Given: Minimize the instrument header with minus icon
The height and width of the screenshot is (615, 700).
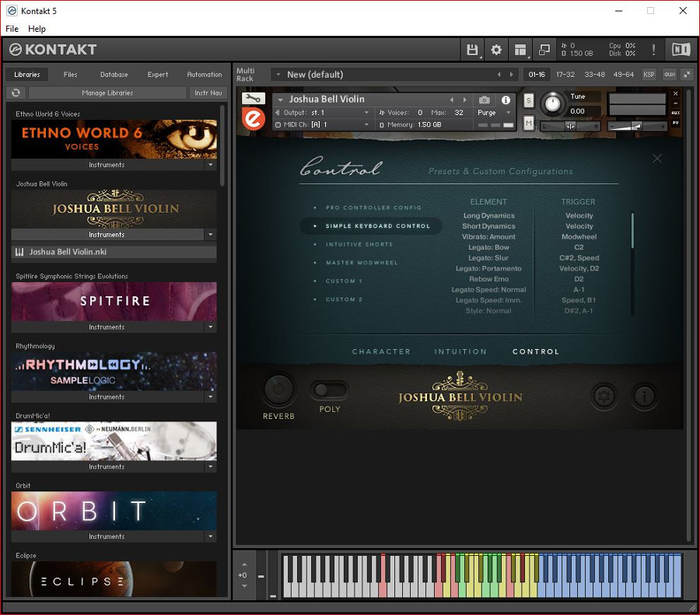Looking at the screenshot, I should click(675, 103).
